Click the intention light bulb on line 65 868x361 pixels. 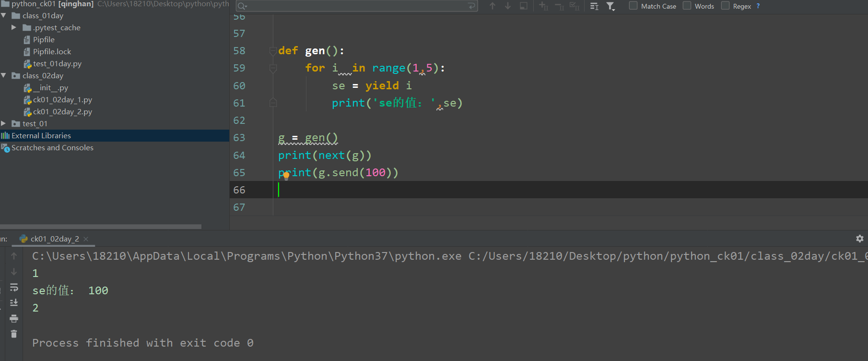pos(286,175)
